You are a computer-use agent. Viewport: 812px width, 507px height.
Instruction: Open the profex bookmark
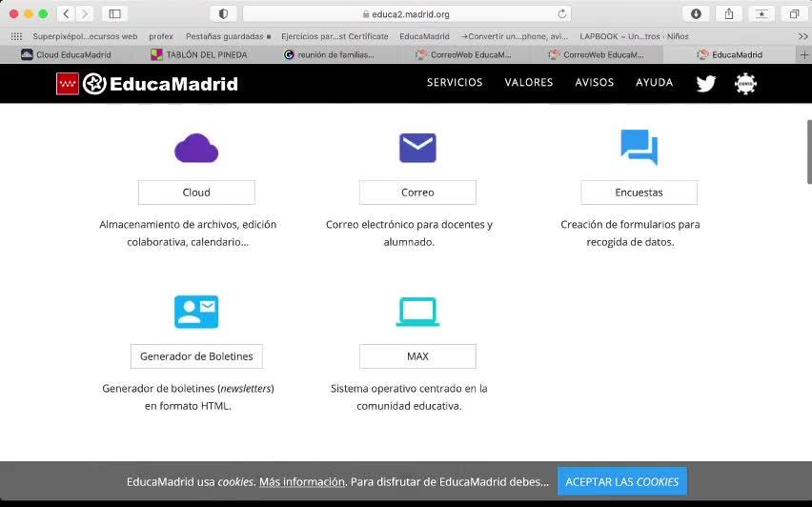(x=161, y=36)
